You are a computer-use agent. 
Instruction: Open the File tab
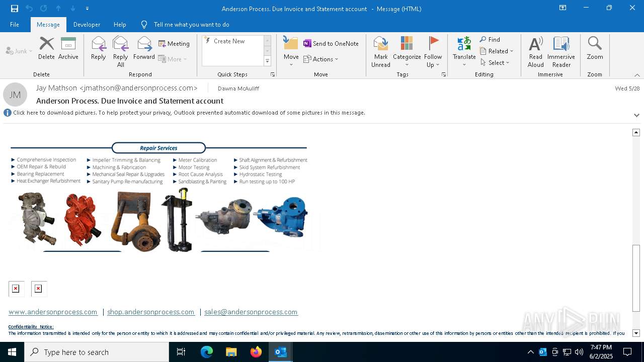click(15, 25)
